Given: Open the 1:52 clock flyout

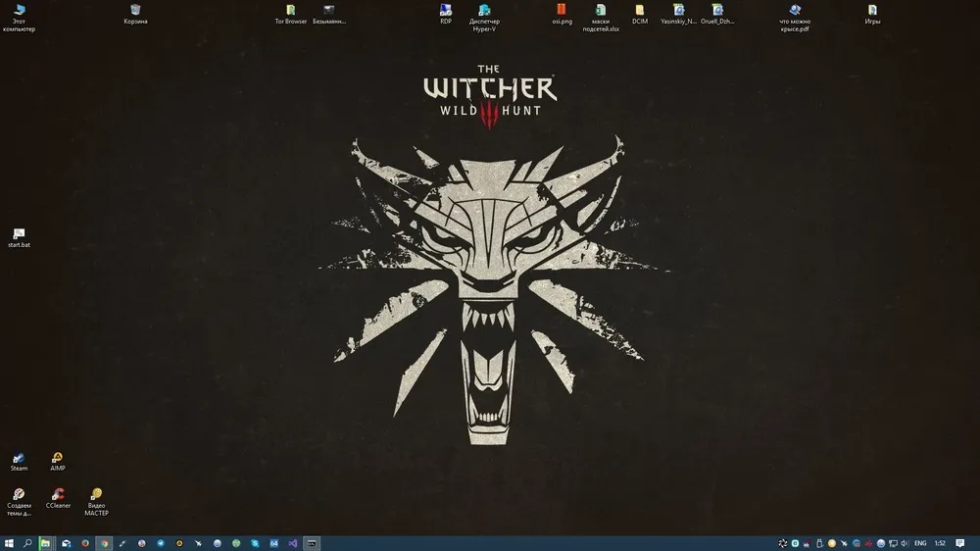Looking at the screenshot, I should point(940,543).
